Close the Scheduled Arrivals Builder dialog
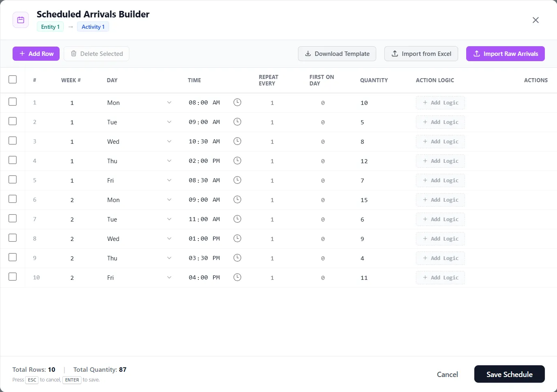 point(536,20)
